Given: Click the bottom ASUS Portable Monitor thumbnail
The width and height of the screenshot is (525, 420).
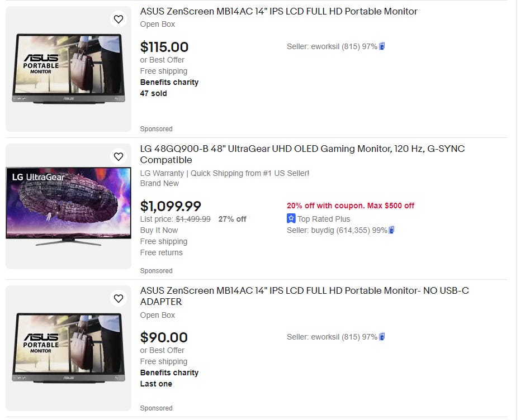Looking at the screenshot, I should click(x=68, y=347).
